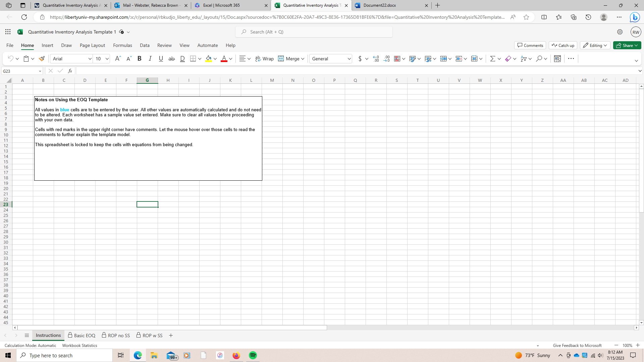The width and height of the screenshot is (644, 362).
Task: Open the all sheets list icon
Action: click(x=27, y=335)
